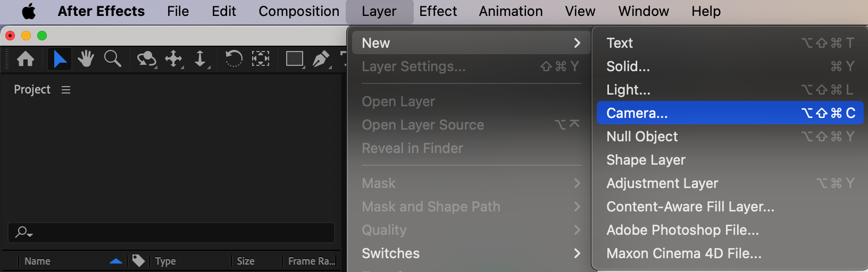868x272 pixels.
Task: Open the Project panel hamburger menu
Action: 66,90
